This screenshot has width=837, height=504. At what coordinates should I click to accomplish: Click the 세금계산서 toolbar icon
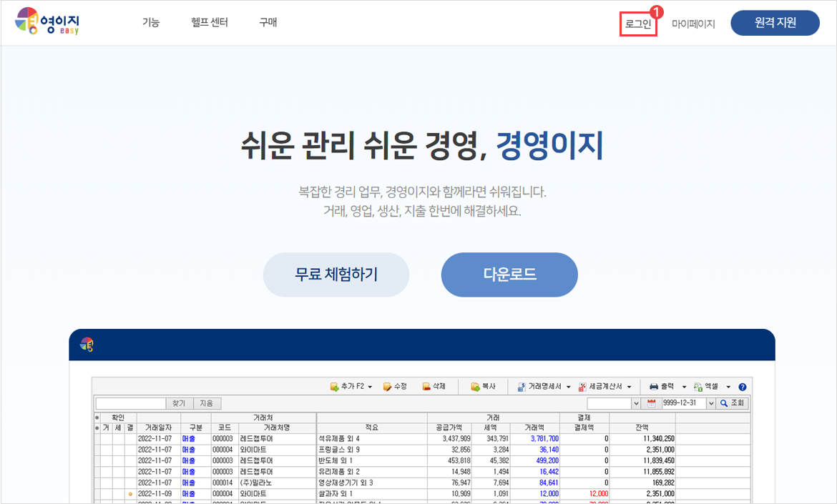tap(582, 387)
